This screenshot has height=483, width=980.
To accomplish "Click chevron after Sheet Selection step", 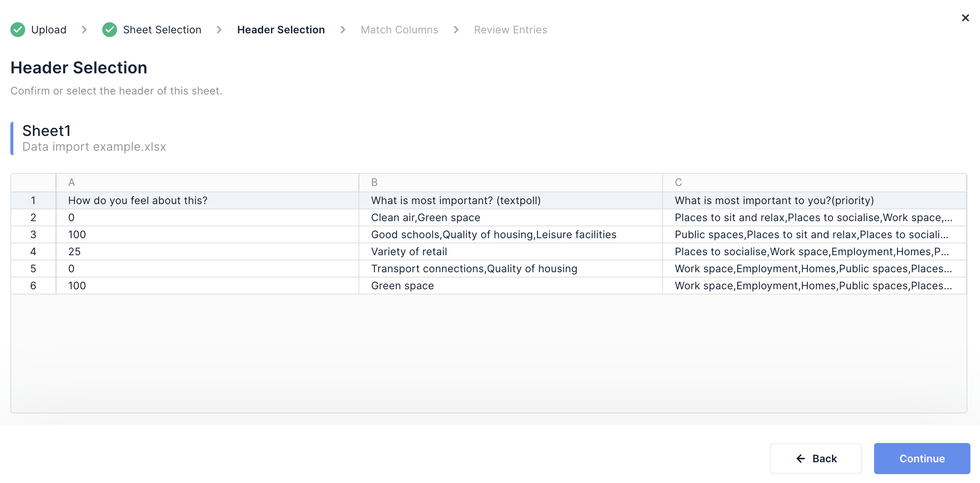I will pos(219,30).
